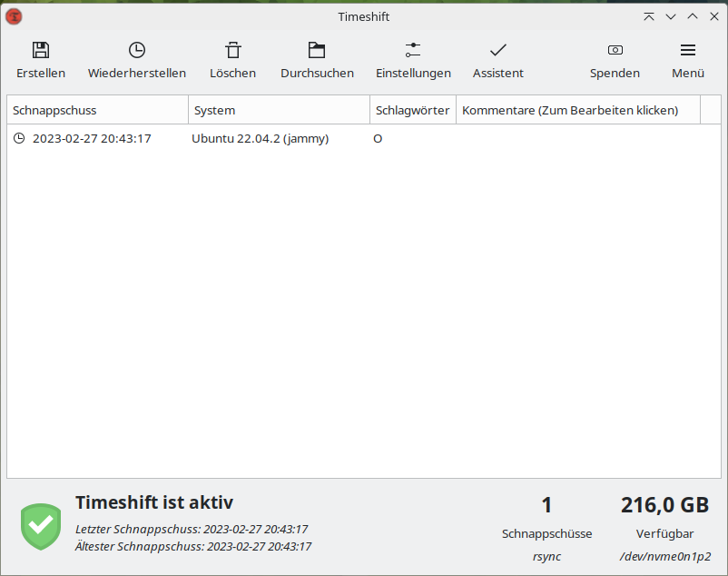
Task: Launch the Assistent checkmark wizard
Action: click(498, 50)
